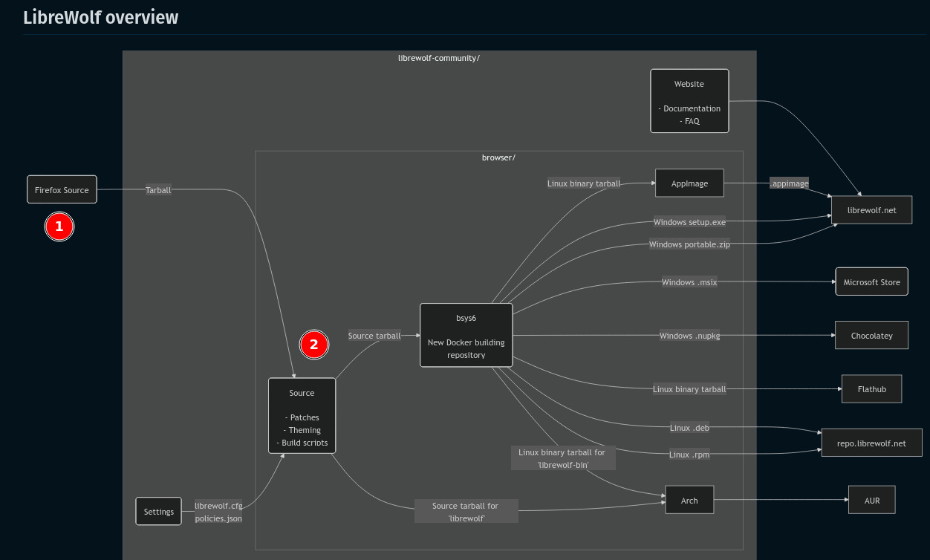Viewport: 930px width, 560px height.
Task: Click the red marker numbered 1
Action: (59, 227)
